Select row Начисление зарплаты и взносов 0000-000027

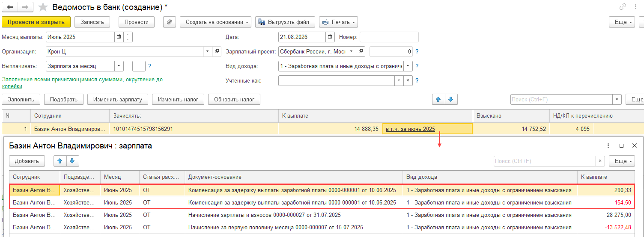[x=322, y=215]
